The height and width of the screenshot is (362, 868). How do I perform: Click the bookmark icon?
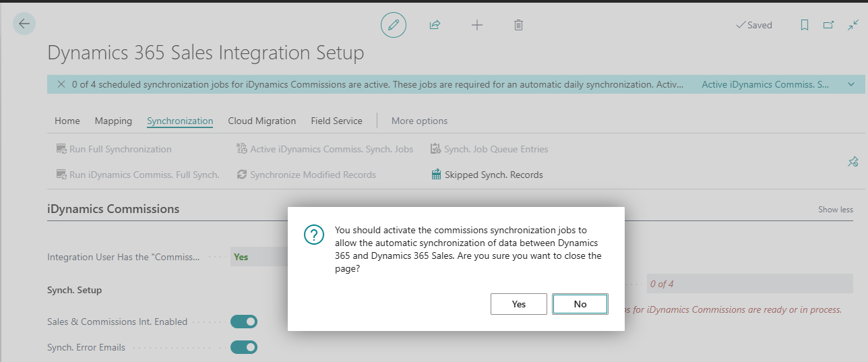point(804,25)
